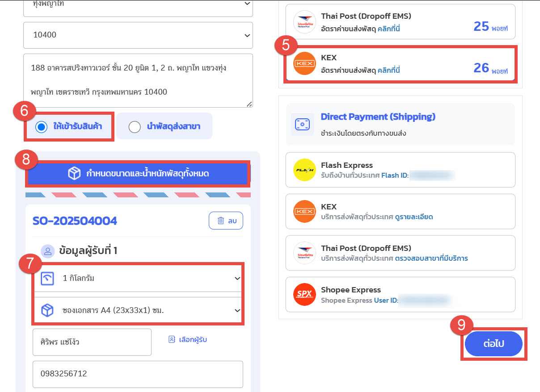The height and width of the screenshot is (392, 540).
Task: Expand the ซองเอกสาร A4 package size dropdown
Action: click(139, 310)
